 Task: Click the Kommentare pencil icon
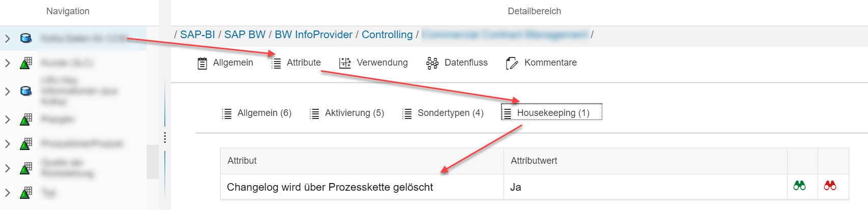[x=512, y=63]
